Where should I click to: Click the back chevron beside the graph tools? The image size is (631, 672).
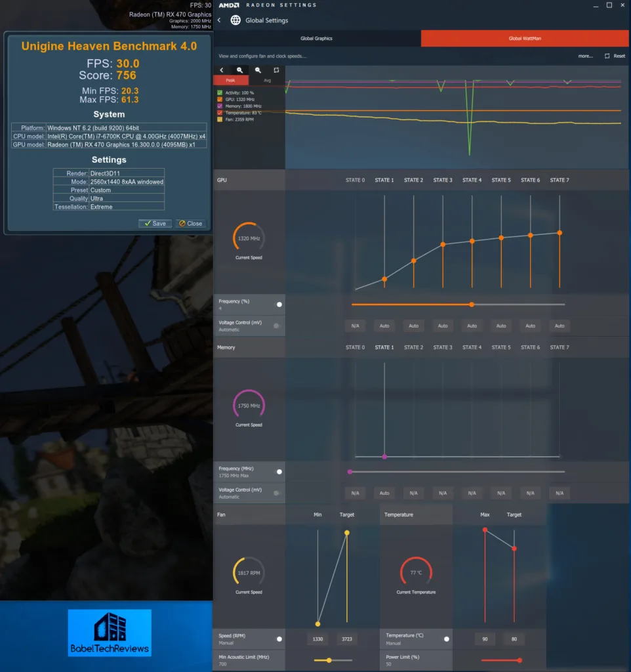222,70
